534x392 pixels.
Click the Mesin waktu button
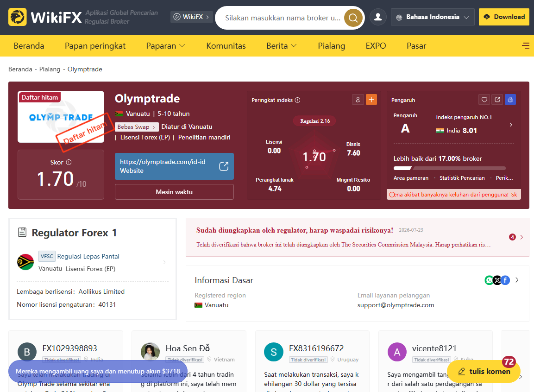[x=174, y=192]
